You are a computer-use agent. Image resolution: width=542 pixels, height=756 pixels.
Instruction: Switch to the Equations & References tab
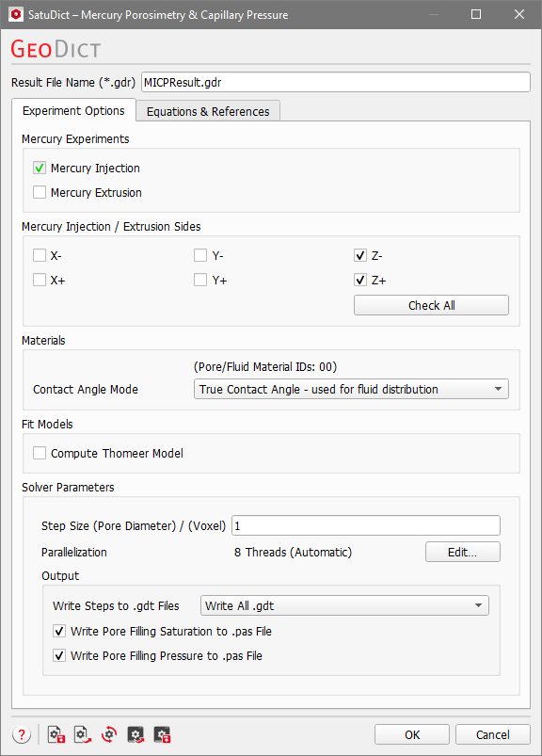pyautogui.click(x=208, y=111)
